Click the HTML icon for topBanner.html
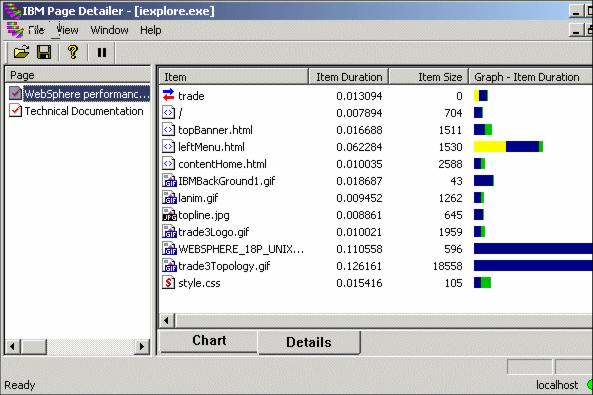Image resolution: width=593 pixels, height=395 pixels. (x=168, y=129)
